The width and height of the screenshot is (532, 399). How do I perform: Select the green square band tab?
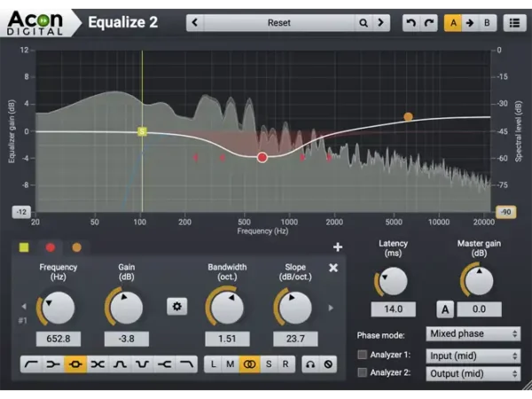[x=24, y=247]
